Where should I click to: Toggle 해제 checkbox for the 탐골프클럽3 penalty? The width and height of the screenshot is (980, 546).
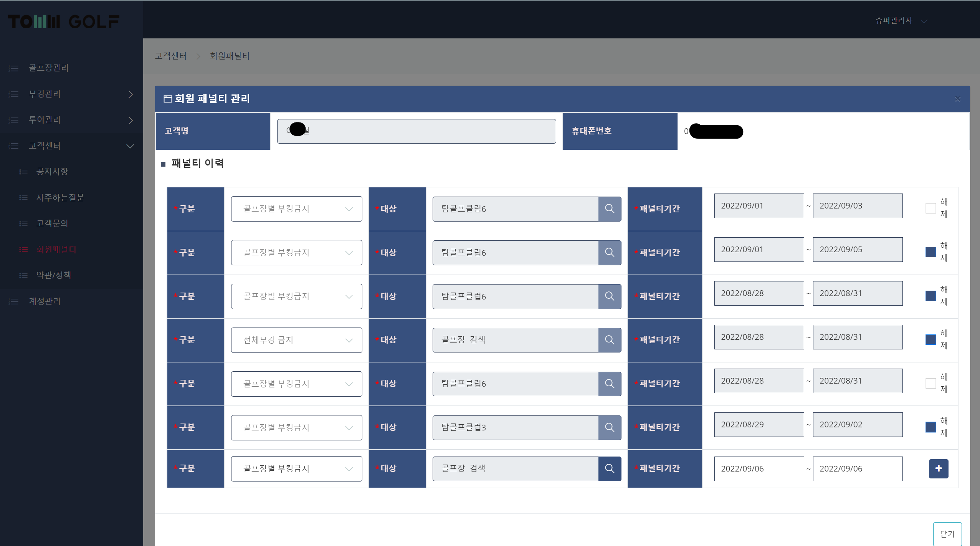(x=930, y=427)
